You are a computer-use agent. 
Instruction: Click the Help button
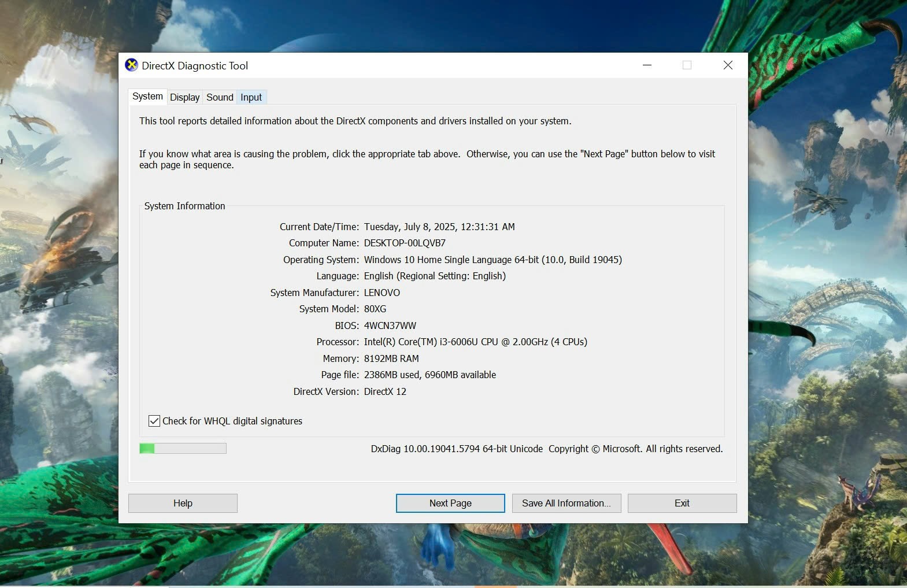[x=183, y=503]
